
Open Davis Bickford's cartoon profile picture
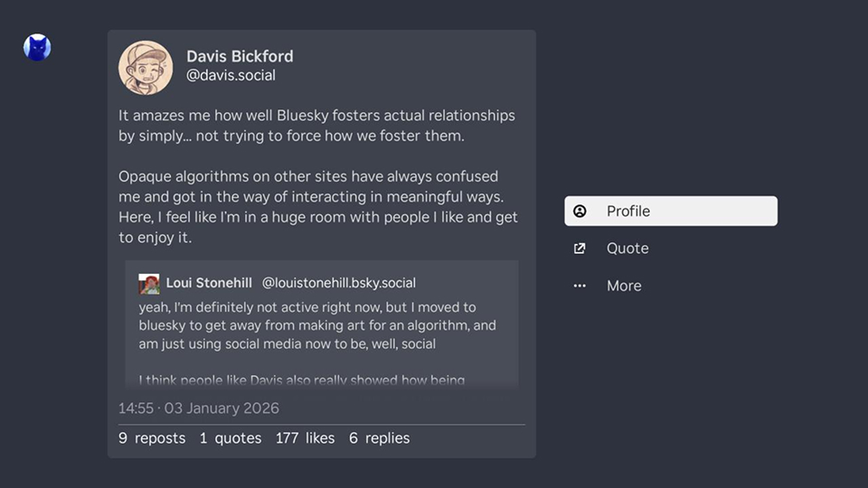coord(146,68)
